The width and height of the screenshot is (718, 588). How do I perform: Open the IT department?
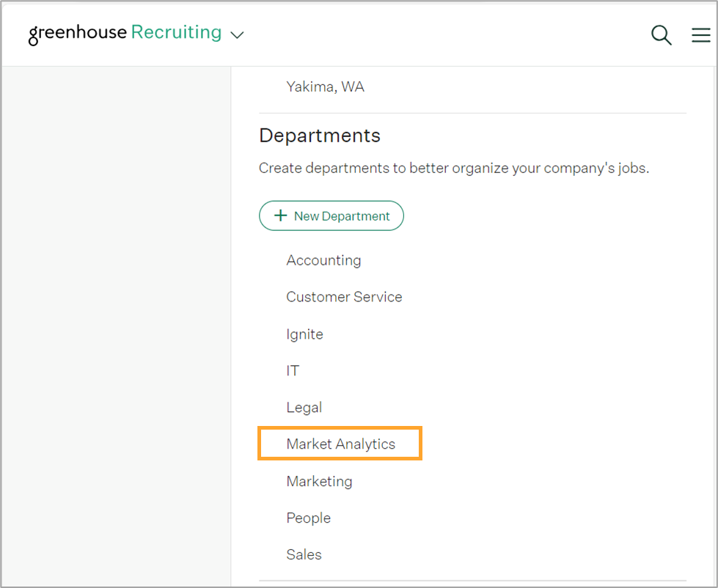tap(293, 371)
